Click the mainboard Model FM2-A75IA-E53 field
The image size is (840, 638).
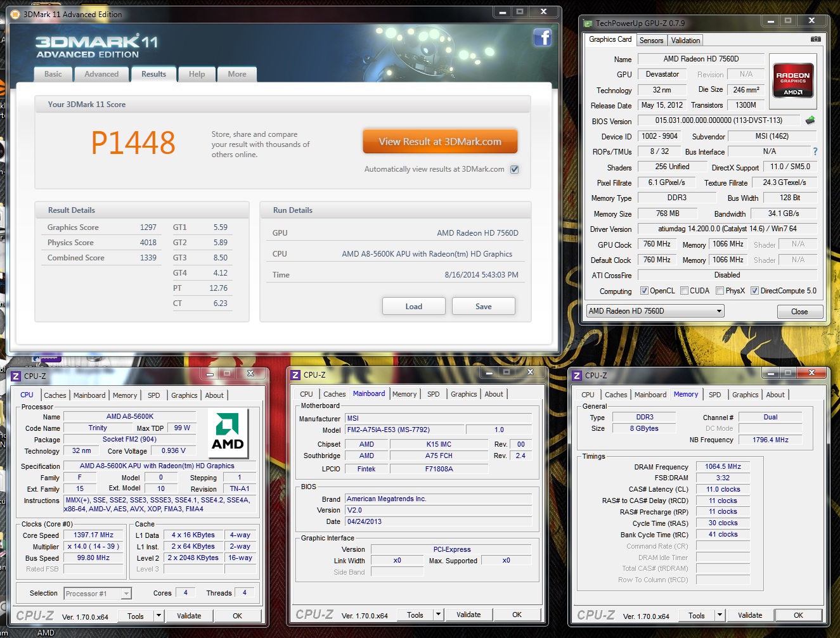405,430
